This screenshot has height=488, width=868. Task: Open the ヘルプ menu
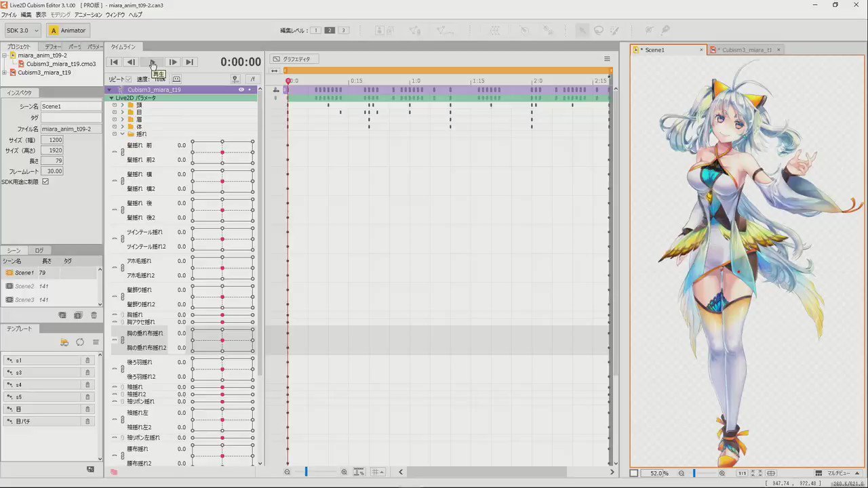click(136, 15)
